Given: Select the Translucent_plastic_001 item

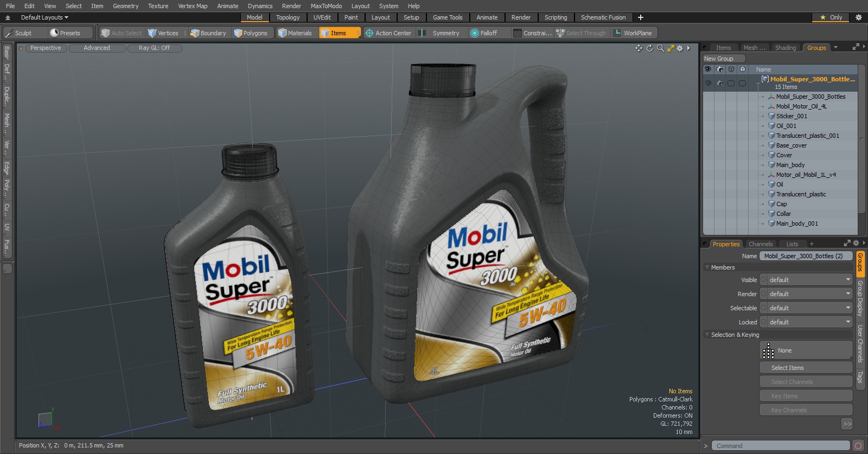Looking at the screenshot, I should (x=807, y=136).
